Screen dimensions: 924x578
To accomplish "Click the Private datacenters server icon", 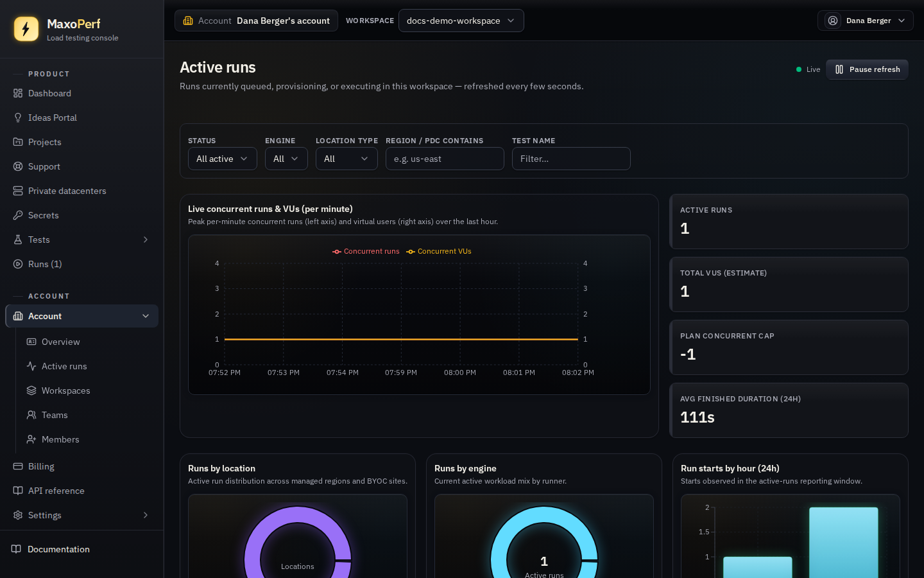I will 18,191.
